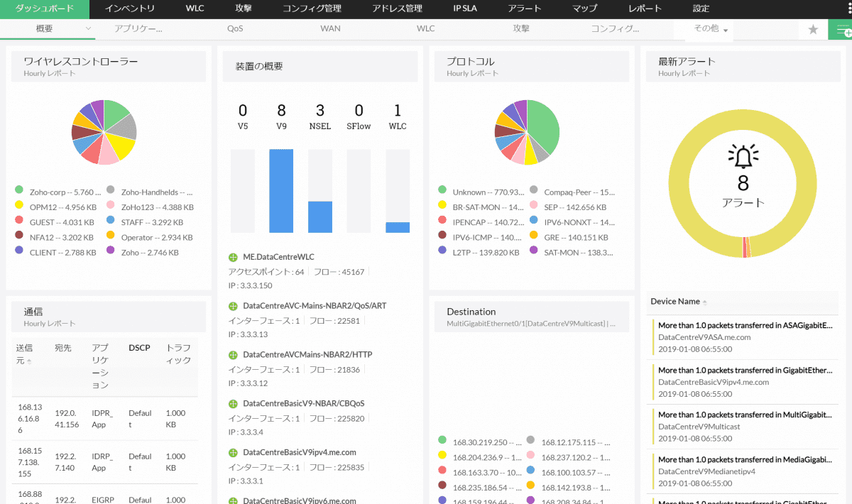Image resolution: width=852 pixels, height=504 pixels.
Task: Click status icon beside DataCentreBasicV9ipv4.me.com
Action: [233, 452]
